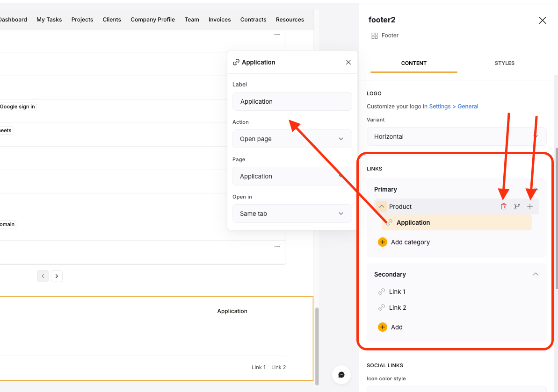
Task: Click the link icon in Application popup header
Action: pyautogui.click(x=236, y=62)
